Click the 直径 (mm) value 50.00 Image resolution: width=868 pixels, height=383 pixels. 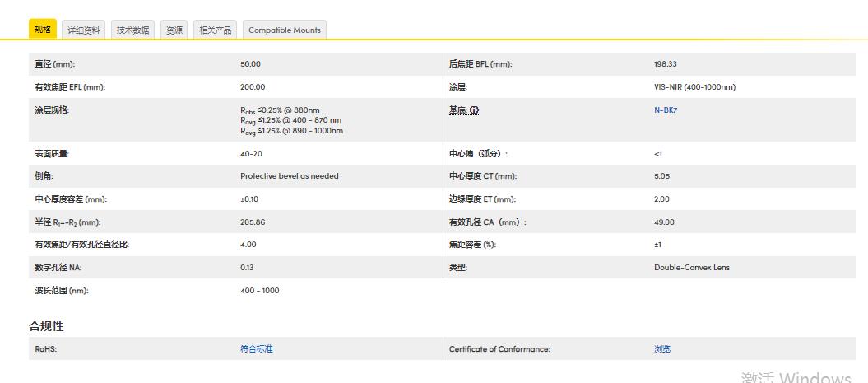point(250,63)
